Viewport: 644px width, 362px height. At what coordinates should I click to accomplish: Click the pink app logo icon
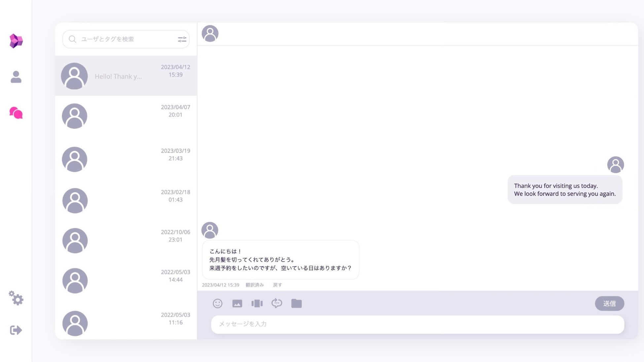16,41
